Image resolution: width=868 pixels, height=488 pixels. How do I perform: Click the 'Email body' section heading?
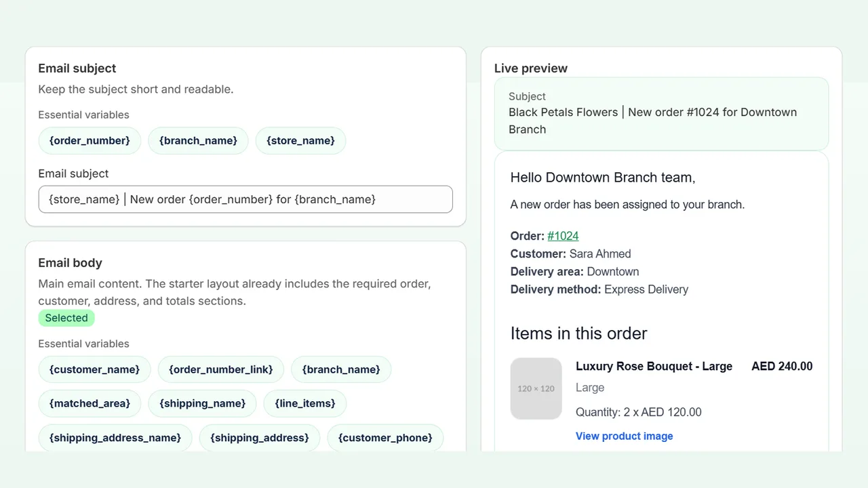coord(70,263)
